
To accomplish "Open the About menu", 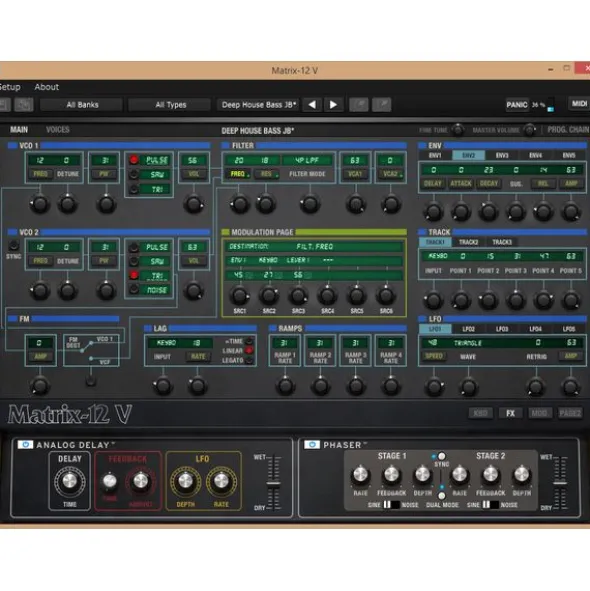I will (47, 87).
